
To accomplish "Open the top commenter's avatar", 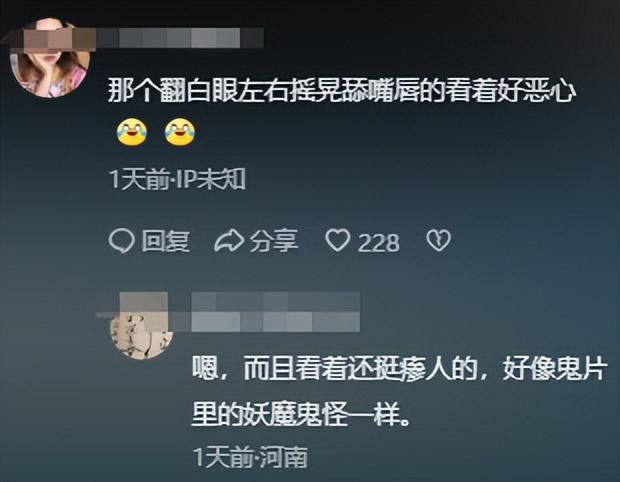I will tap(50, 59).
